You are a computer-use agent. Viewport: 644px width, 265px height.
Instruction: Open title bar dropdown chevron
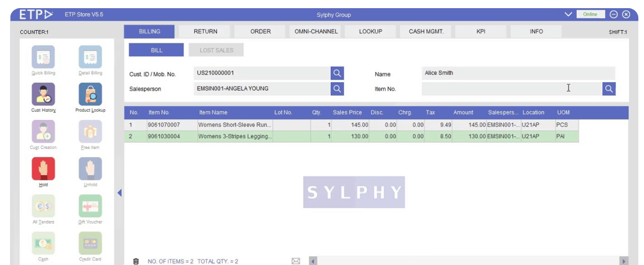click(568, 14)
